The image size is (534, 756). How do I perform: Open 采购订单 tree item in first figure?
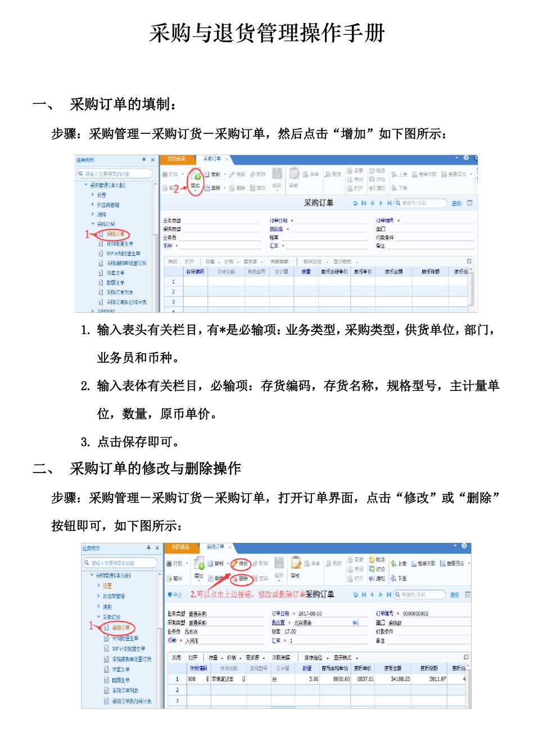116,234
